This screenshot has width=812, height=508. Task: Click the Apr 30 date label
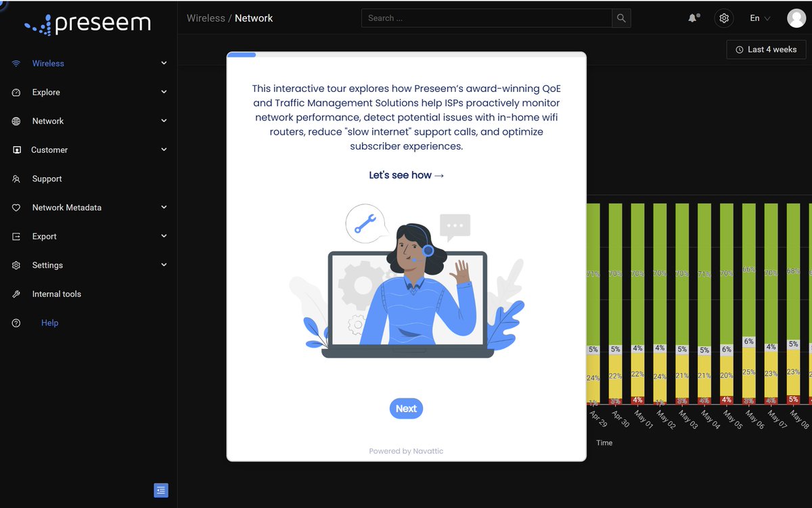click(x=621, y=419)
